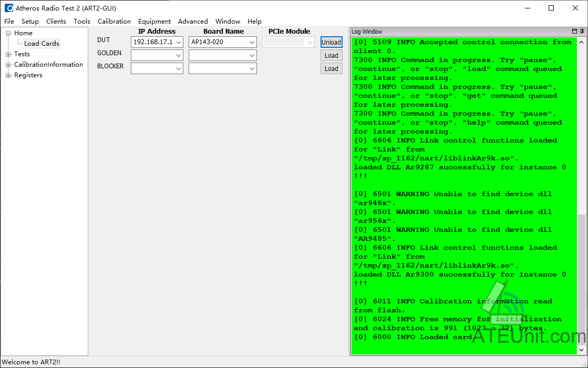Collapse the Home tree node

point(8,34)
